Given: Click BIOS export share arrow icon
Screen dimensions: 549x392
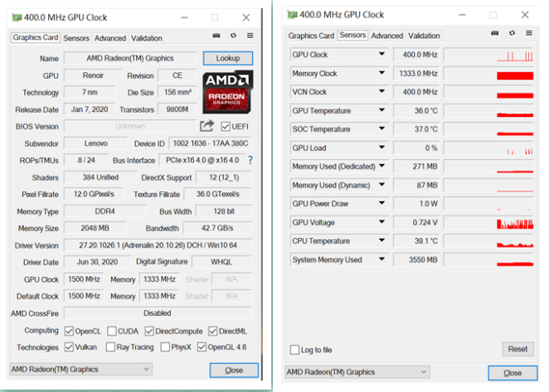Looking at the screenshot, I should pyautogui.click(x=207, y=126).
